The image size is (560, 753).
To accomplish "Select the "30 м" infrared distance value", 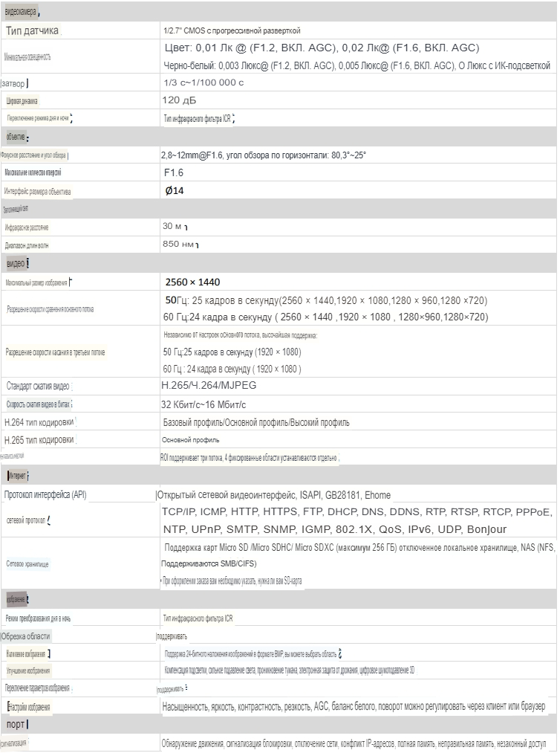I will [173, 226].
